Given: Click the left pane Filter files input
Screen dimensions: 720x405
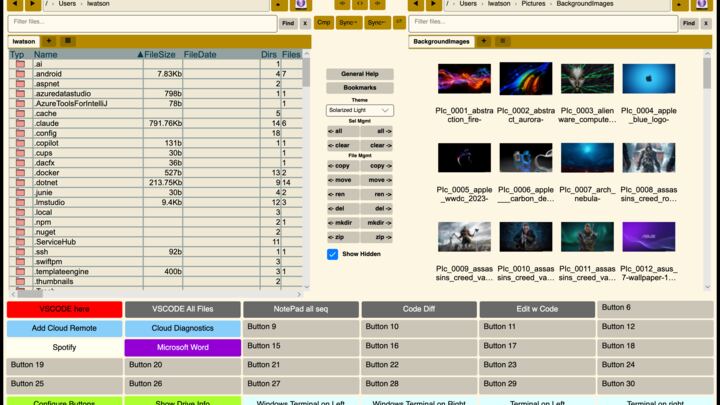Looking at the screenshot, I should coord(142,23).
